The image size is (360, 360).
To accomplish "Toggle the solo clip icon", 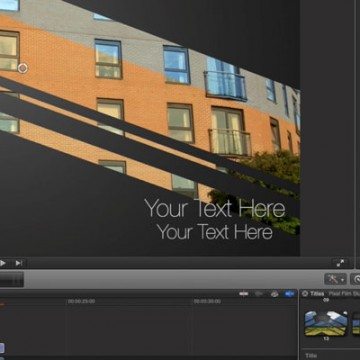I will (x=274, y=294).
